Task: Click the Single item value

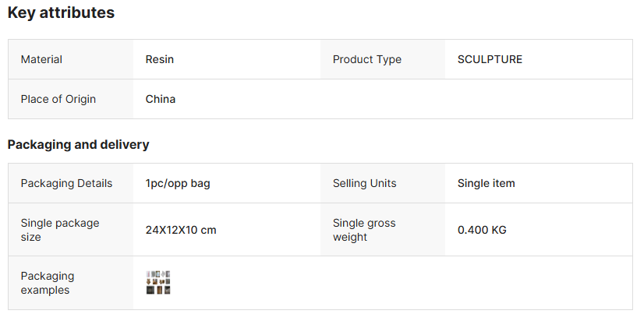Action: (x=486, y=183)
